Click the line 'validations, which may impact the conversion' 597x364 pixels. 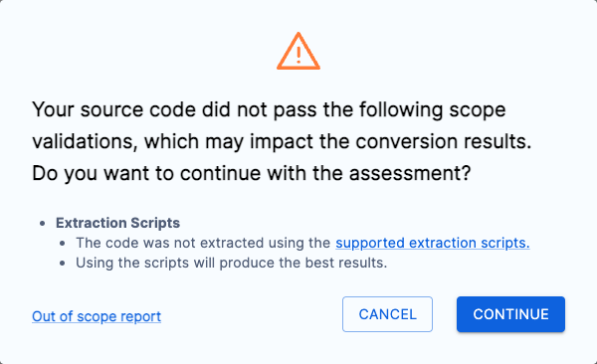point(282,141)
